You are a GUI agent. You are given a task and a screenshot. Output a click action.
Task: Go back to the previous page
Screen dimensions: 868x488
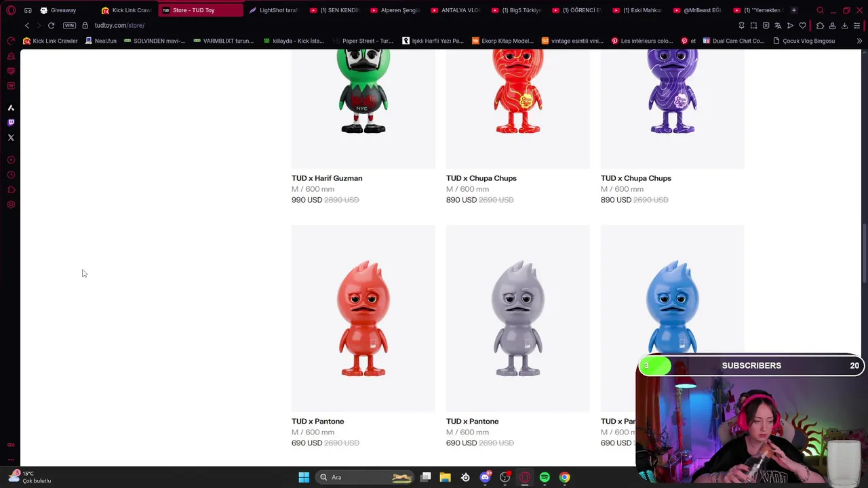click(27, 25)
